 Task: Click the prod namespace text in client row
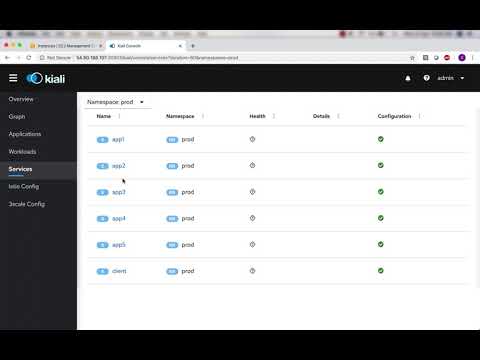188,271
